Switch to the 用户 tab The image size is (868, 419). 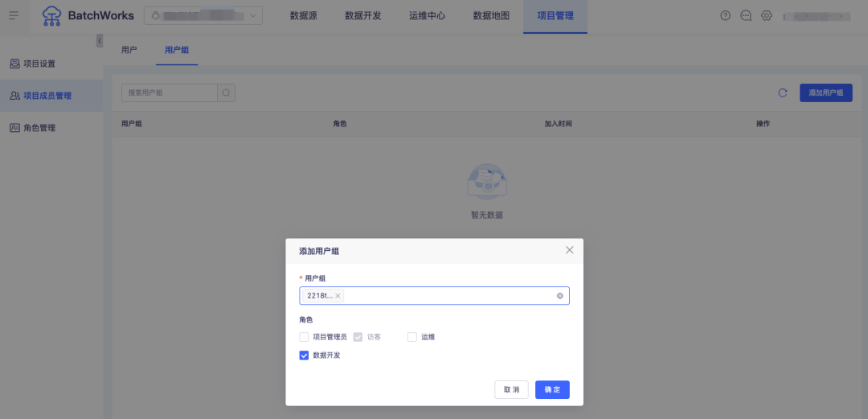point(129,50)
